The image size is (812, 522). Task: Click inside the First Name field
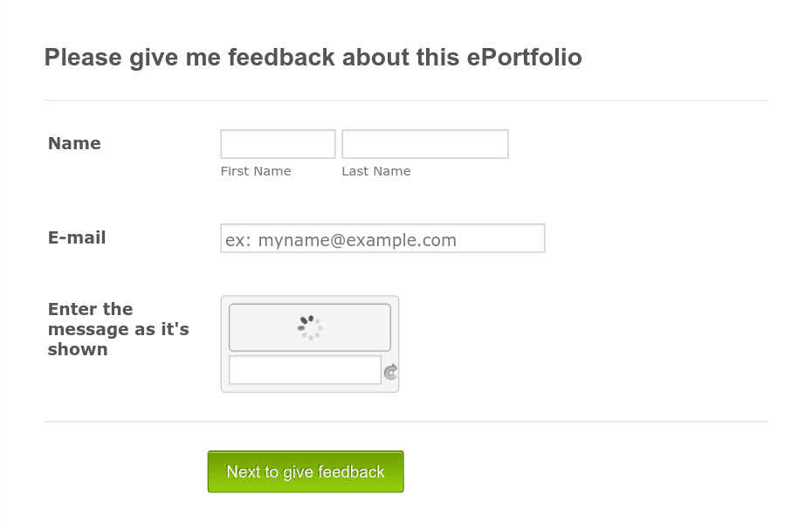(277, 143)
